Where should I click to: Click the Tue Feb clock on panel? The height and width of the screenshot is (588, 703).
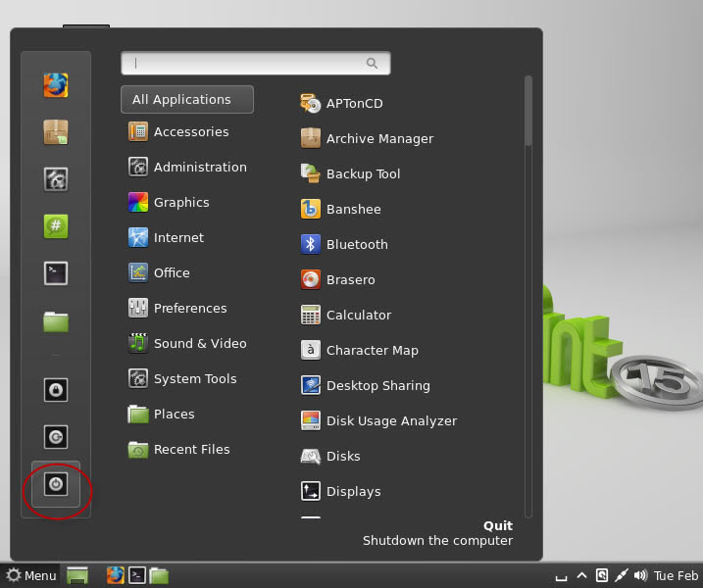tap(676, 575)
